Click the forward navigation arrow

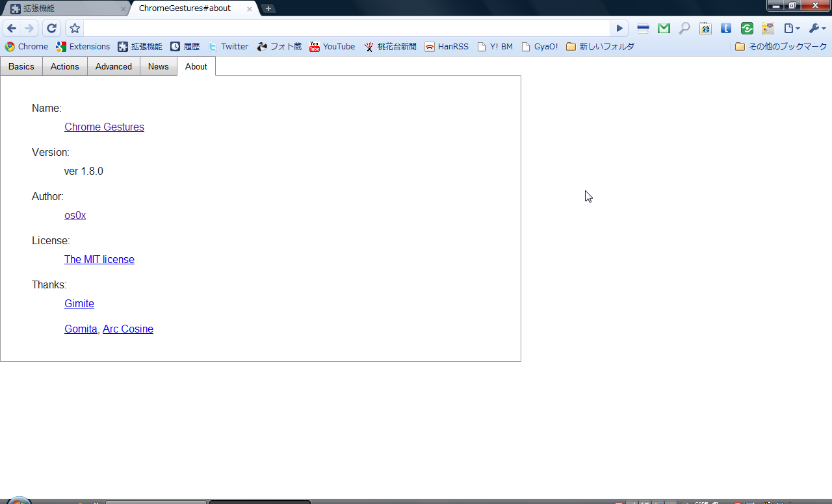pos(29,29)
